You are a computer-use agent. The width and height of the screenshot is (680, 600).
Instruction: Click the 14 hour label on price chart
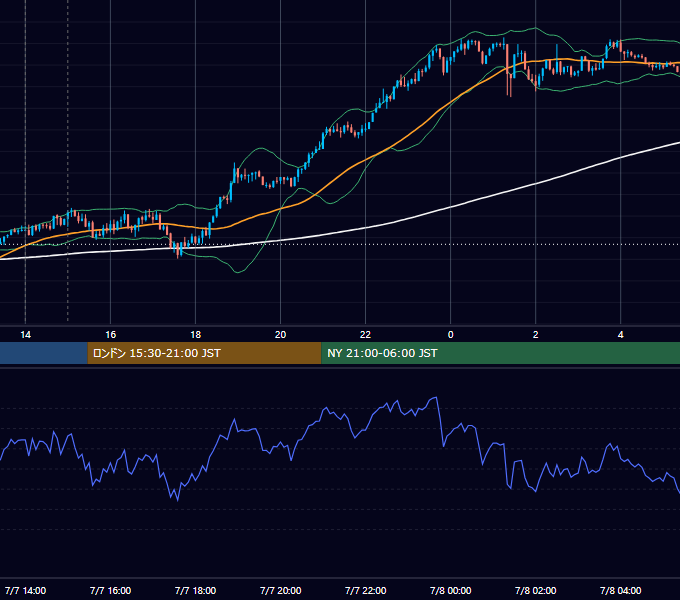(x=26, y=335)
